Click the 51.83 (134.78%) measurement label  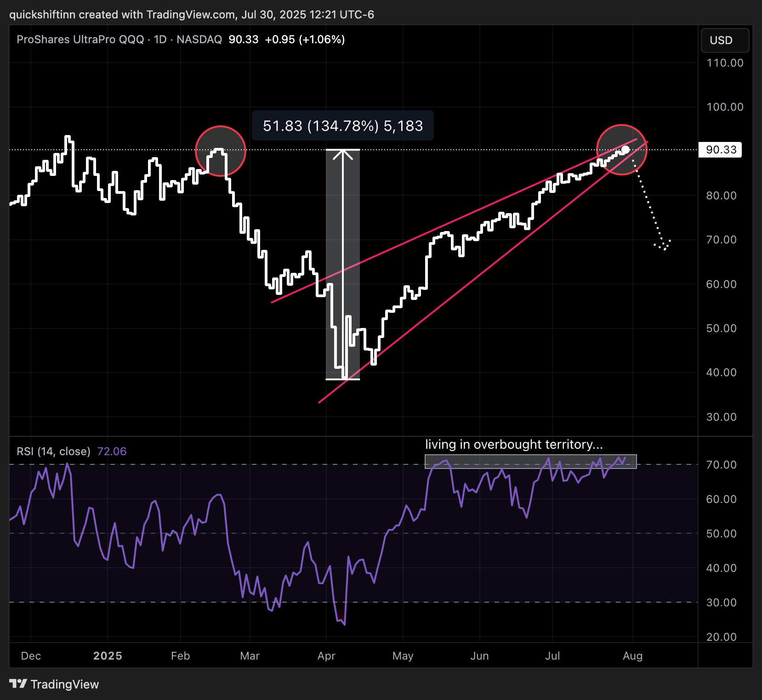[343, 126]
